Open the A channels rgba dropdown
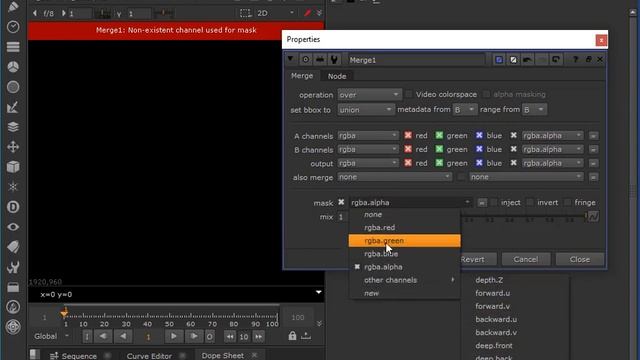The image size is (640, 360). coord(368,136)
